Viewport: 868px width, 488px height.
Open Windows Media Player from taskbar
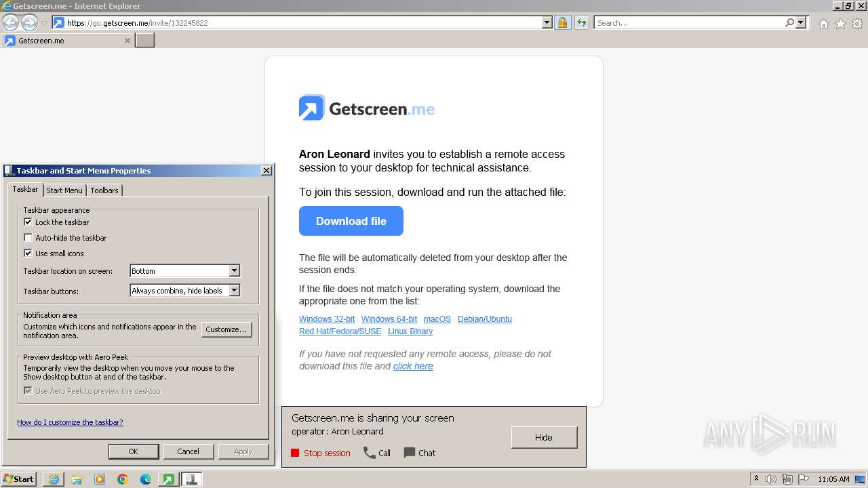click(x=100, y=479)
